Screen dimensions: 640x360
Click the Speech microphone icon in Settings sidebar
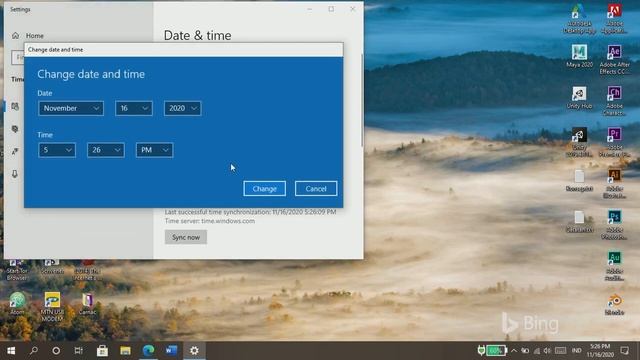point(15,174)
